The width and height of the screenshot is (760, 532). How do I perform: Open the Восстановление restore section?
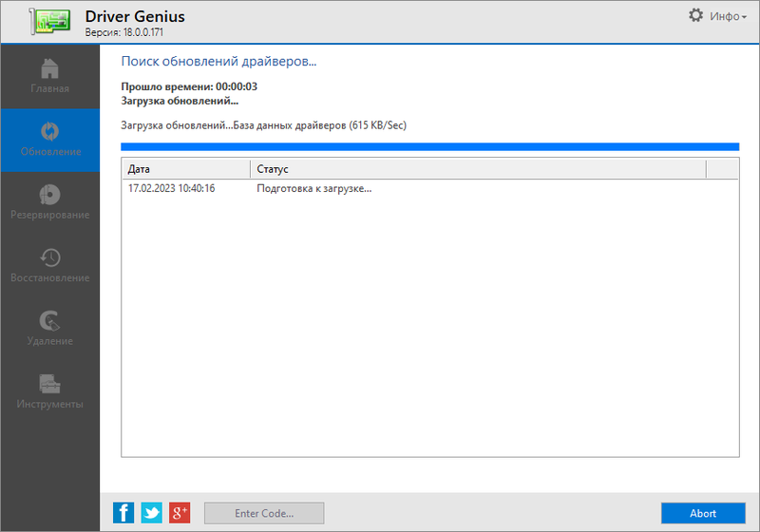coord(50,266)
